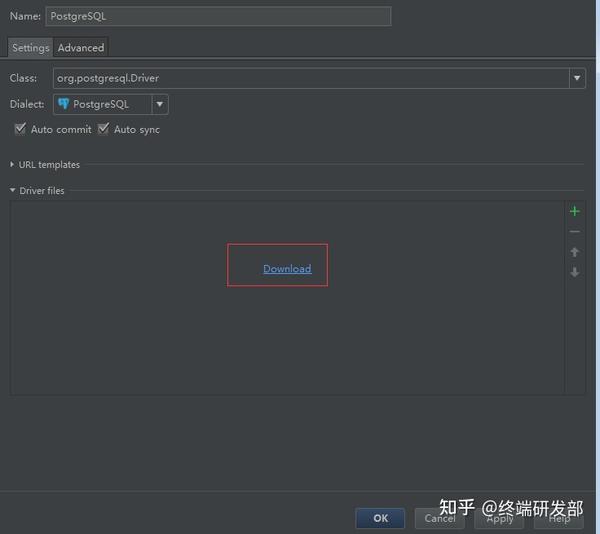Click the Name input field
This screenshot has height=534, width=600.
(218, 16)
